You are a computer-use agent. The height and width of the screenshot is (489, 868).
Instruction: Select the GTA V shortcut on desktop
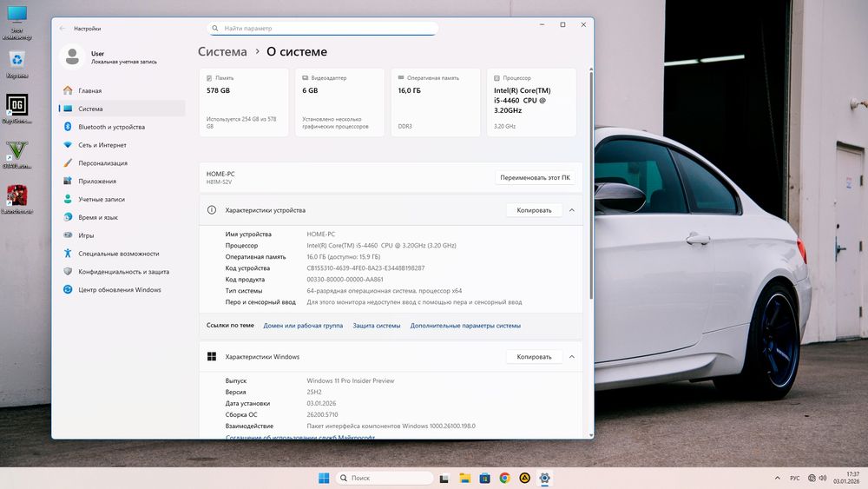pyautogui.click(x=17, y=155)
